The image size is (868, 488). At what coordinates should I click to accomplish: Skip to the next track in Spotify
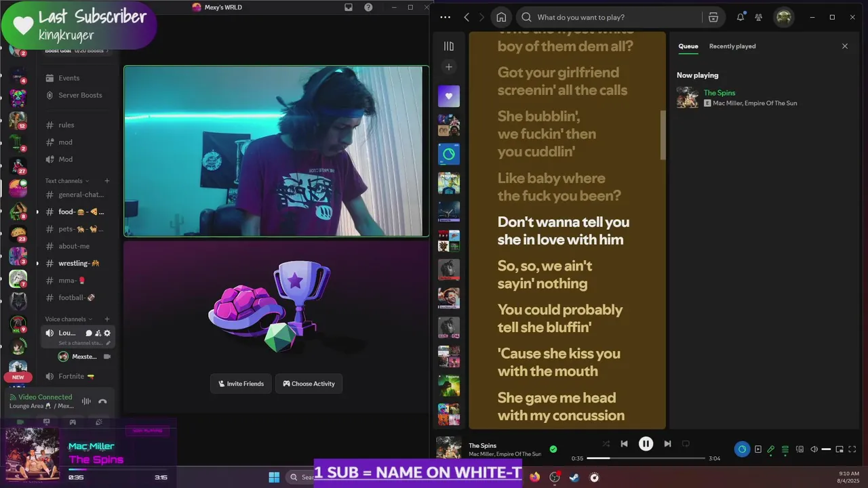coord(667,444)
